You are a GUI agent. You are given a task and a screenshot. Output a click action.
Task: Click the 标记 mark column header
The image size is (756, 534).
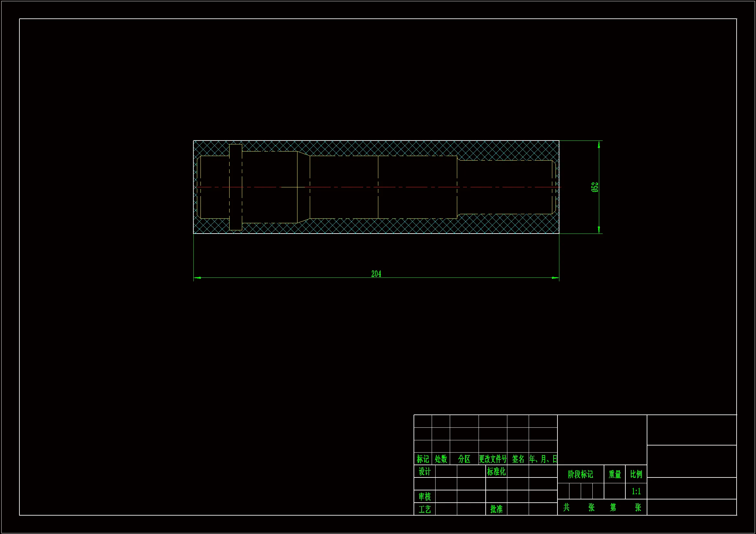point(423,459)
